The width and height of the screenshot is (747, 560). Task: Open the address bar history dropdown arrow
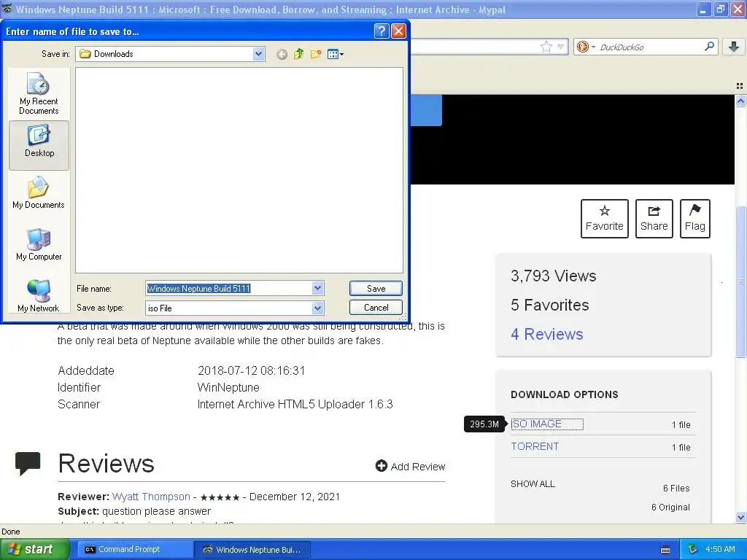tap(561, 47)
